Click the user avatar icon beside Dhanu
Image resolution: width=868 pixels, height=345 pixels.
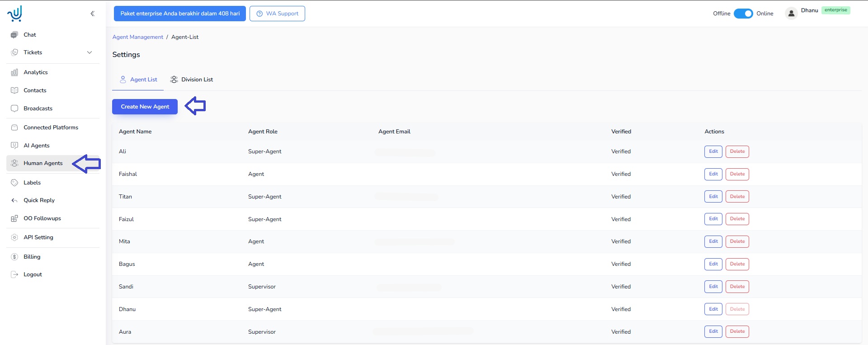(791, 14)
